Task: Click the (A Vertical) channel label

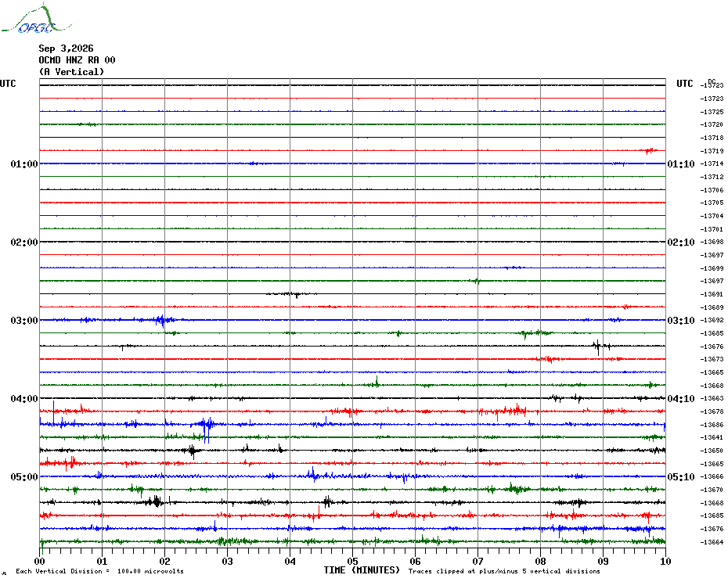Action: (x=71, y=72)
